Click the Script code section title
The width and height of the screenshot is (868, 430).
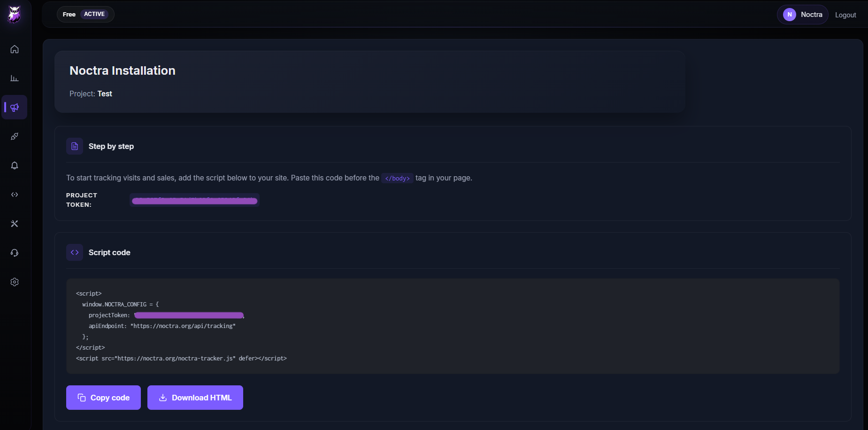click(109, 252)
